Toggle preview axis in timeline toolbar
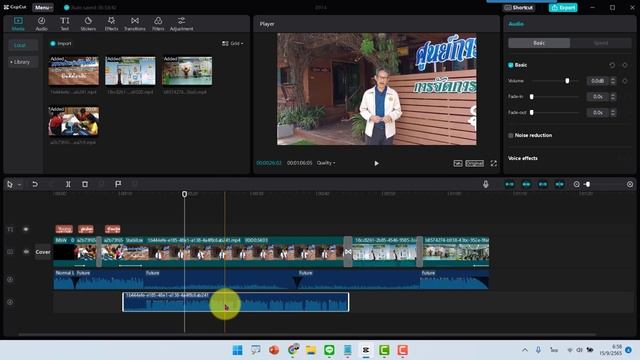The height and width of the screenshot is (360, 640). click(560, 184)
